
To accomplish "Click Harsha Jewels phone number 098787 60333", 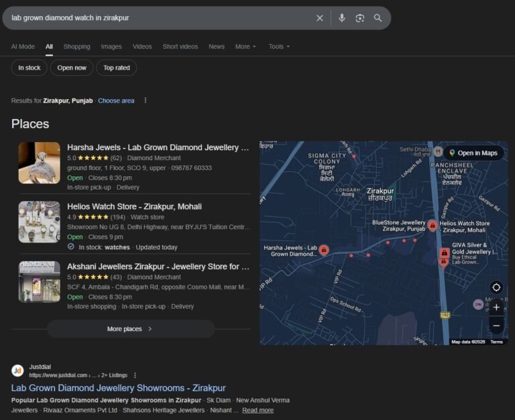I will [x=192, y=168].
